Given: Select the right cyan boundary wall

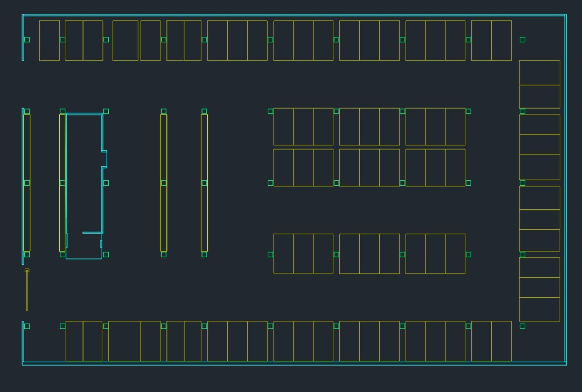Looking at the screenshot, I should pyautogui.click(x=565, y=189).
